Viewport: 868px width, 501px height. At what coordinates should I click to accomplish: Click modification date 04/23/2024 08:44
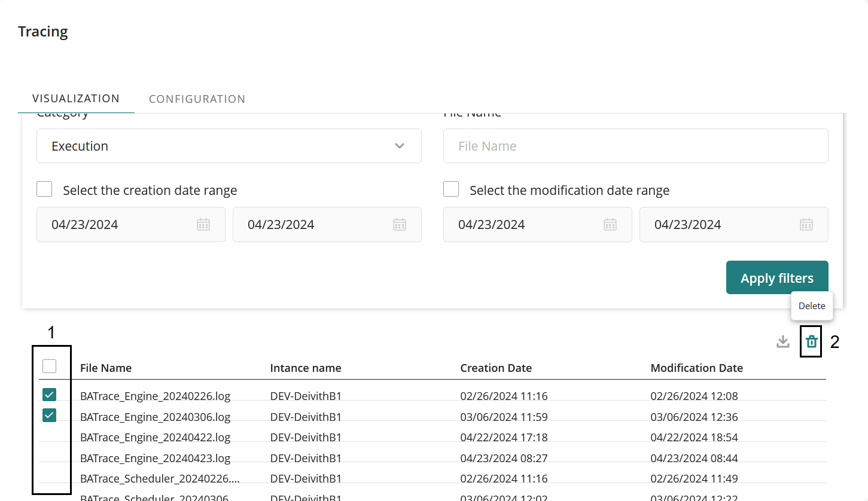click(x=695, y=459)
